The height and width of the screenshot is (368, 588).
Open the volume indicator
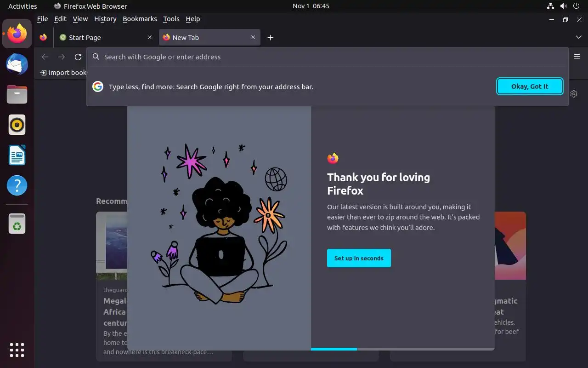pyautogui.click(x=563, y=6)
